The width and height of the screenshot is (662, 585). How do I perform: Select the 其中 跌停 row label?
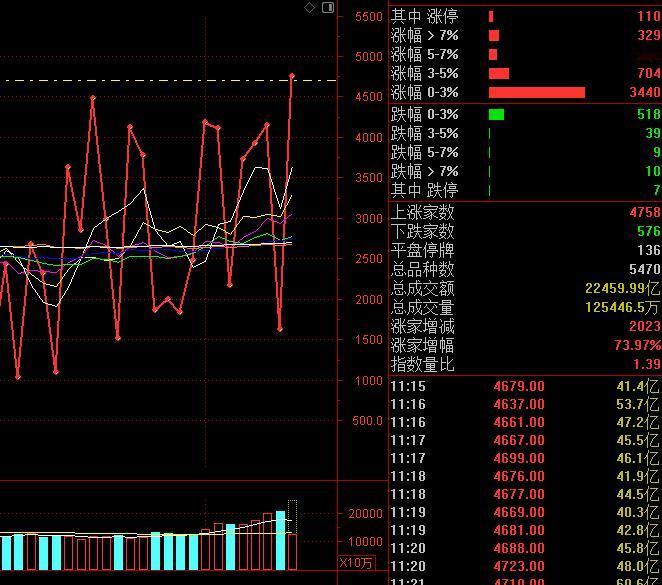[x=424, y=190]
